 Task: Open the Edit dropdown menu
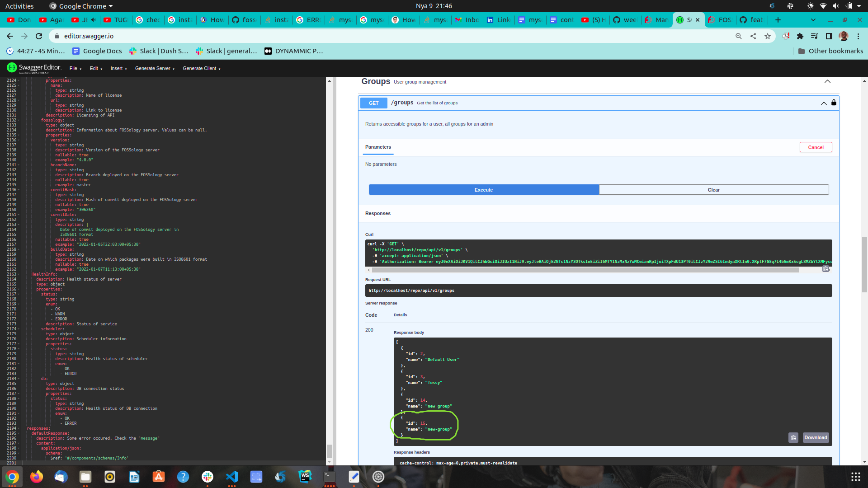point(96,68)
